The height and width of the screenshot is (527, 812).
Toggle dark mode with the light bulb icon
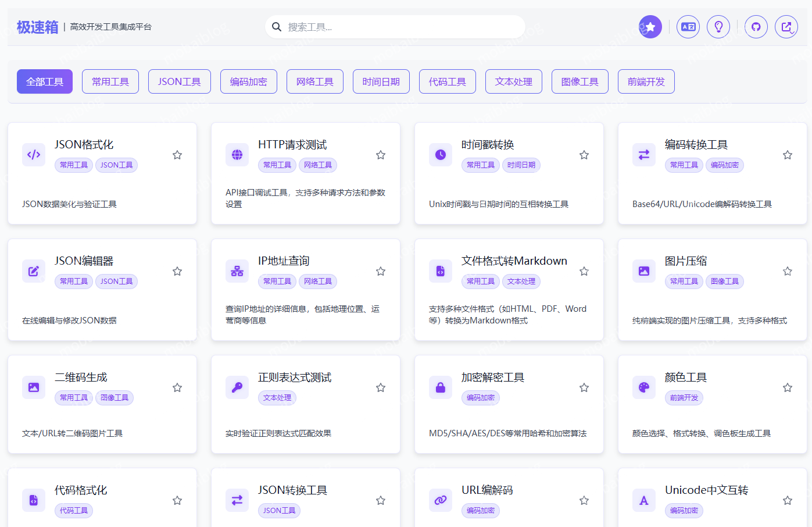(x=718, y=27)
